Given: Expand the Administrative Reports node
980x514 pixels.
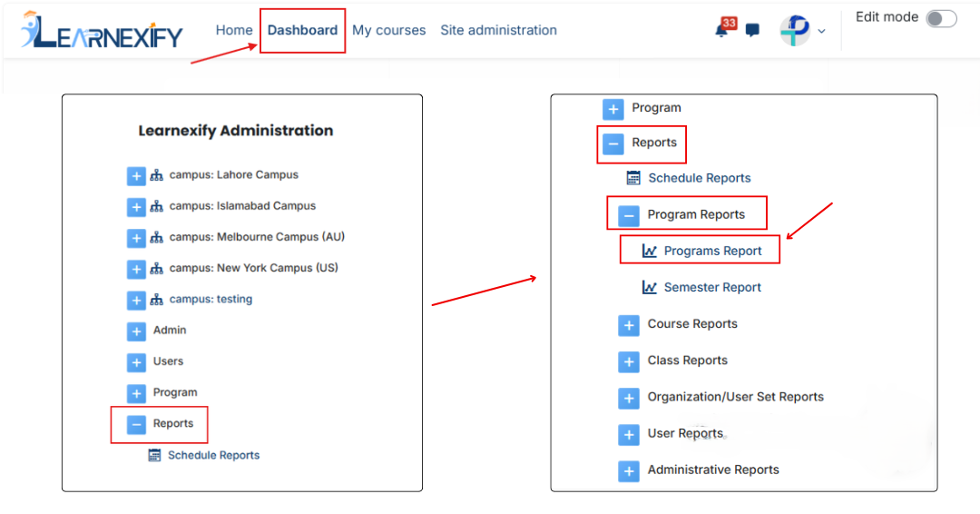Looking at the screenshot, I should click(x=629, y=471).
